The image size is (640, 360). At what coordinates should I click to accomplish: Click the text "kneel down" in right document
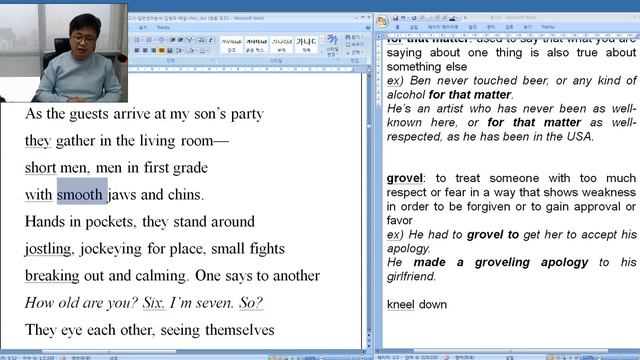click(x=417, y=304)
